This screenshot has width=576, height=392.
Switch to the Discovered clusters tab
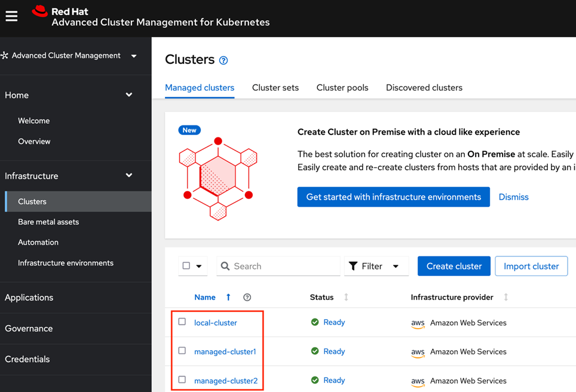click(x=424, y=88)
